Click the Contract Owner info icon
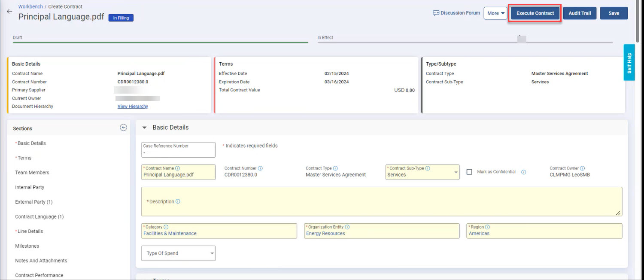 coord(582,168)
